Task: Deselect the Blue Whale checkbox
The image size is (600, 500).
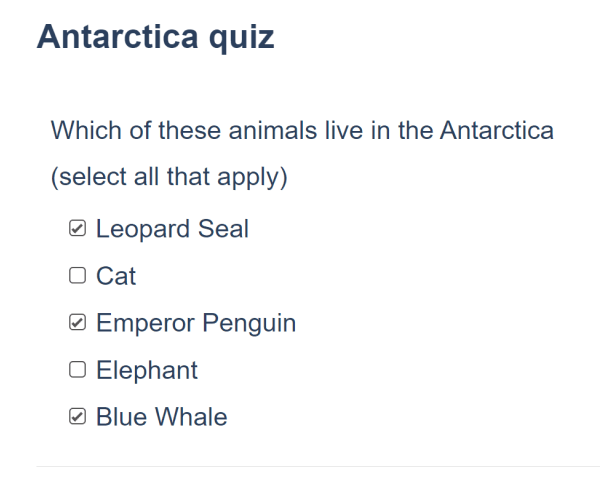Action: [77, 417]
